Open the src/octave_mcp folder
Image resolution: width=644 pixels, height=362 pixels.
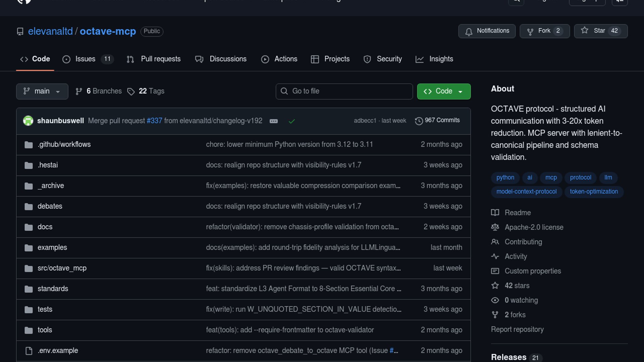62,268
